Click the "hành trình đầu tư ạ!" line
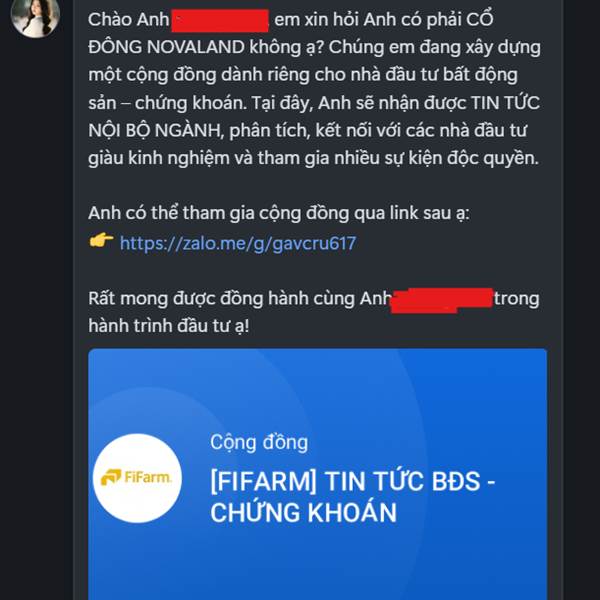The image size is (600, 600). coord(169,326)
